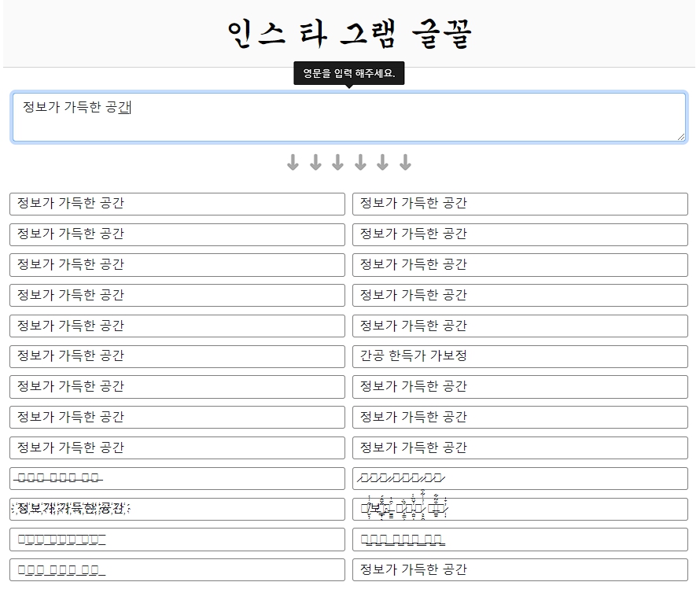Select third output box in left column
Screen dimensions: 700x593
pos(177,265)
